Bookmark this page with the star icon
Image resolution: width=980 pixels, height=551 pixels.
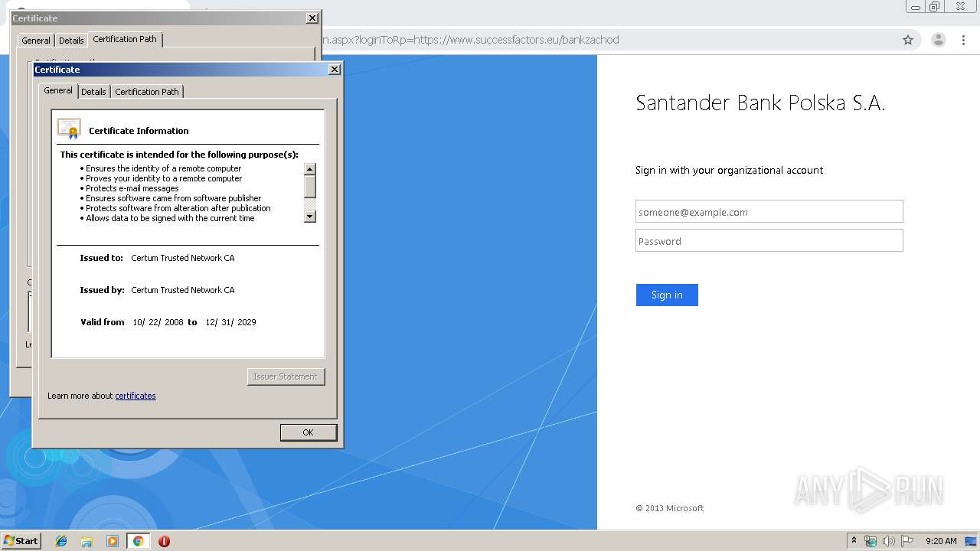point(908,40)
